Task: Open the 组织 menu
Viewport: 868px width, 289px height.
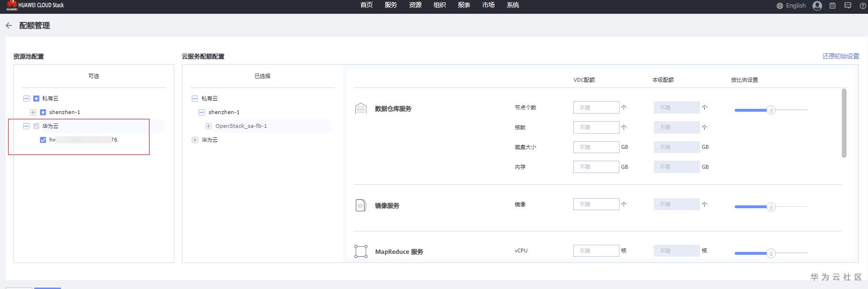Action: pyautogui.click(x=439, y=5)
